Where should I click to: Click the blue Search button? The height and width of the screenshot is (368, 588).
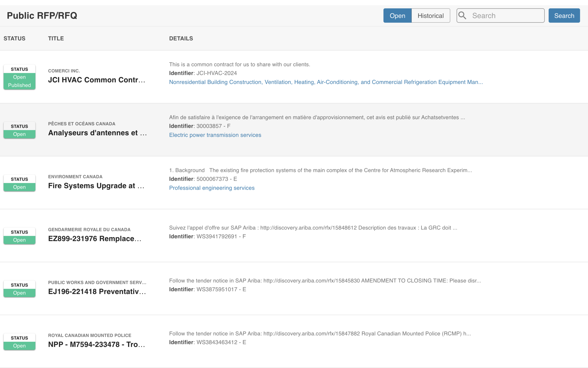(564, 16)
